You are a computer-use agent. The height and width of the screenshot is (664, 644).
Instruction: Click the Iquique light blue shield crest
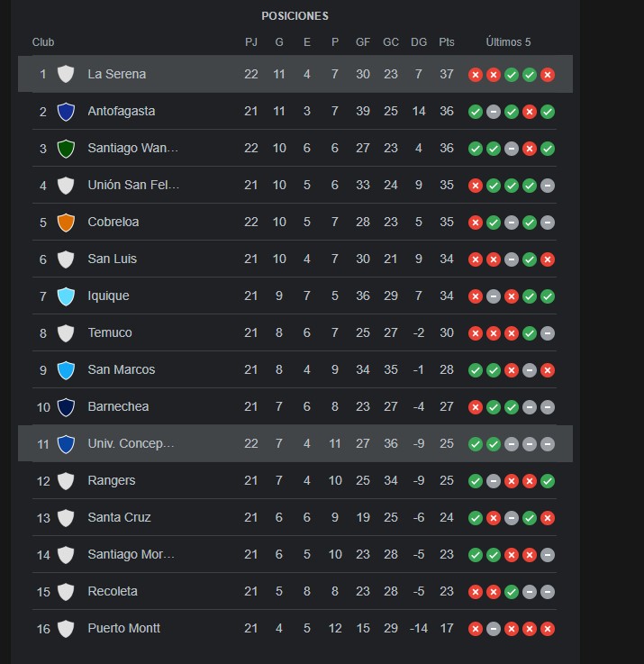tap(66, 296)
